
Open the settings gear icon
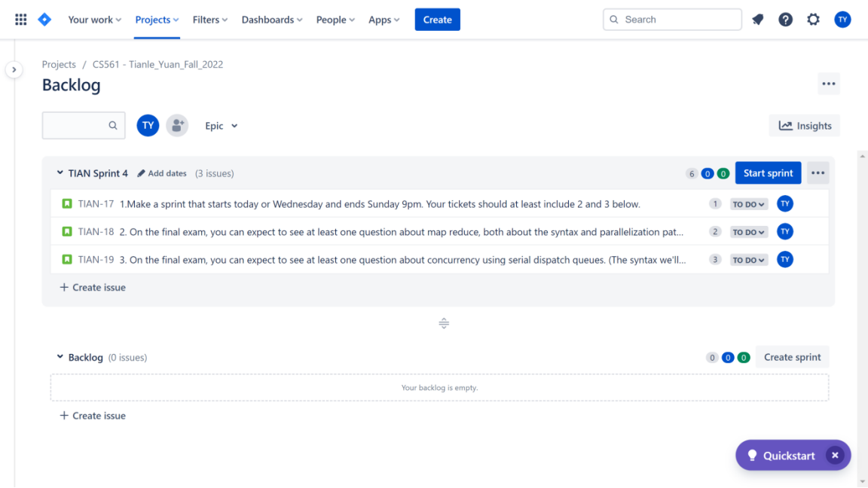[813, 20]
